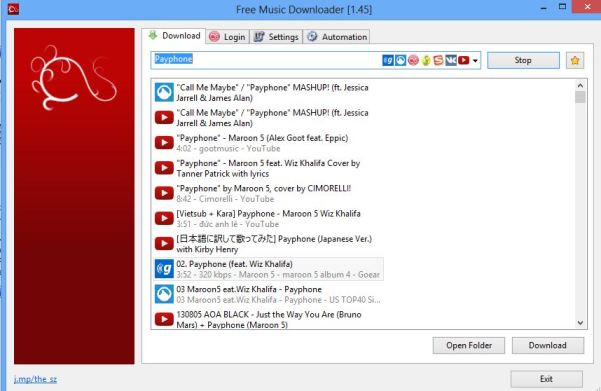The width and height of the screenshot is (601, 391).
Task: Click '8:42 - Cimorelli - YouTube' subtitle
Action: coord(225,199)
